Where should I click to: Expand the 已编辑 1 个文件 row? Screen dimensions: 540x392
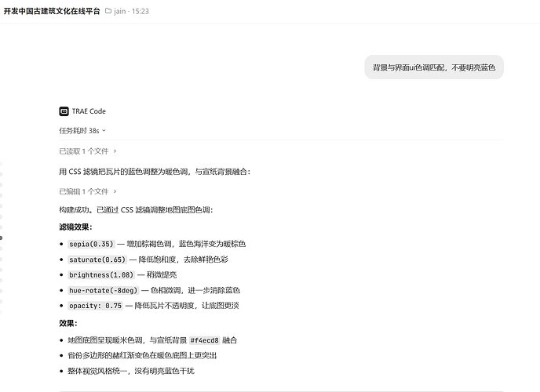[88, 191]
